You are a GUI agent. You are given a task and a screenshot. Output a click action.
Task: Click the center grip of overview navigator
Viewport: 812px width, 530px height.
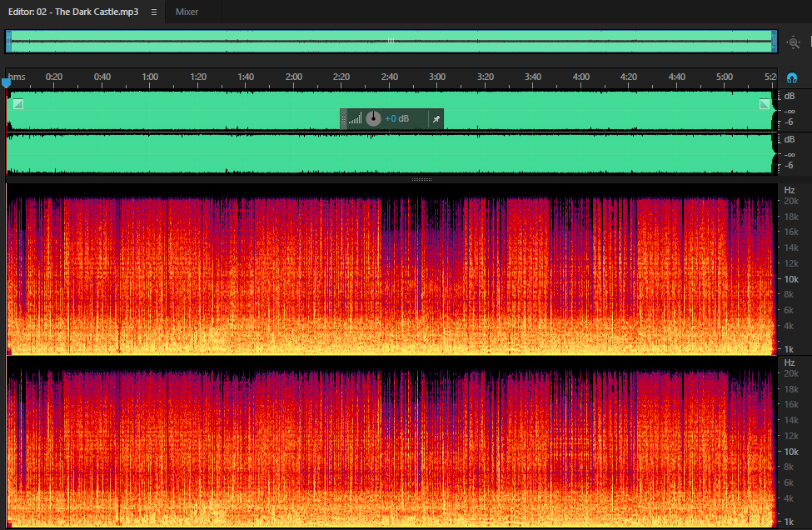(x=391, y=41)
